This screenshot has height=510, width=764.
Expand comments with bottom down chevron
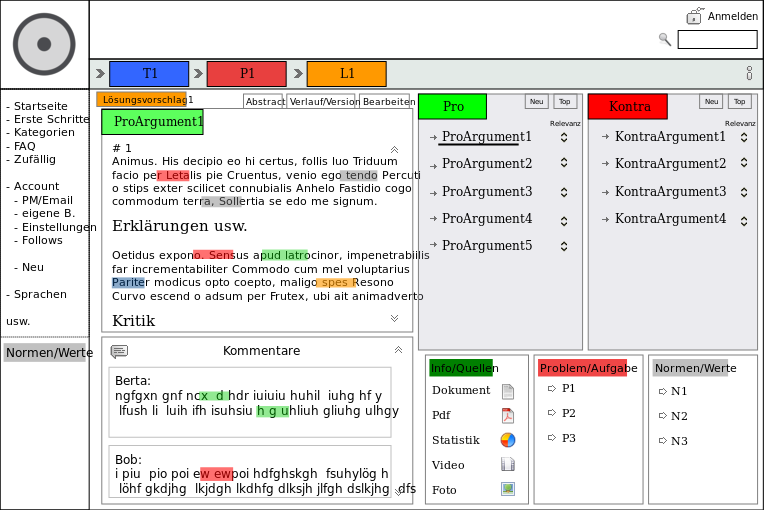(x=398, y=491)
